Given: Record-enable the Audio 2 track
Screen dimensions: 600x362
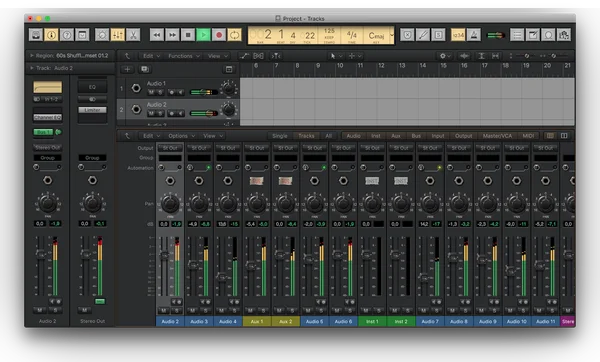Looking at the screenshot, I should pos(171,113).
